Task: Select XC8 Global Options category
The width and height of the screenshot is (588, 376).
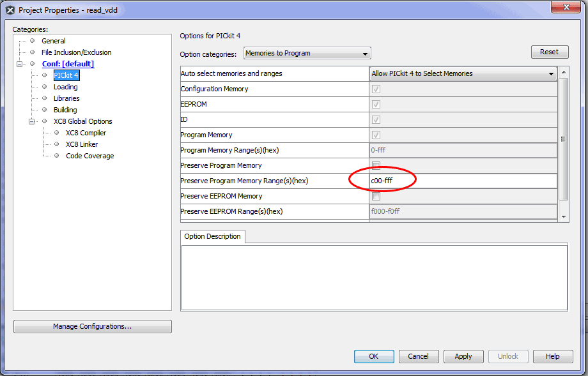Action: coord(83,121)
